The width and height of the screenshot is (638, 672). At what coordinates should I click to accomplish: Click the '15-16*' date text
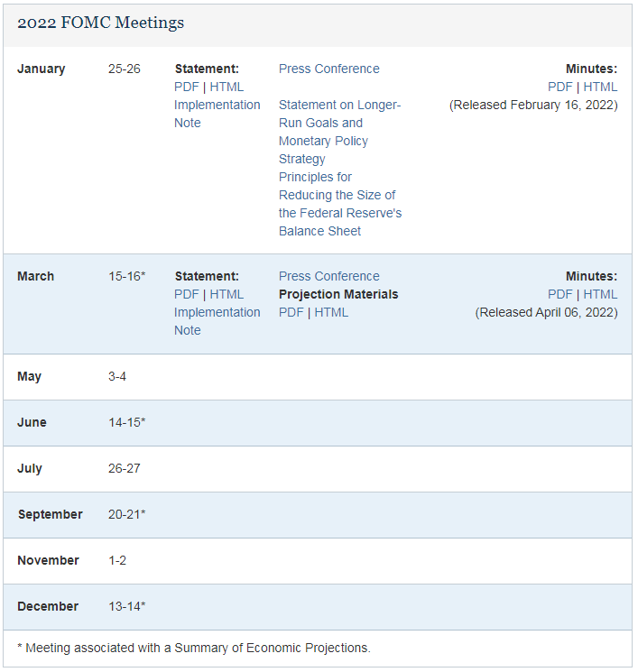pos(127,276)
